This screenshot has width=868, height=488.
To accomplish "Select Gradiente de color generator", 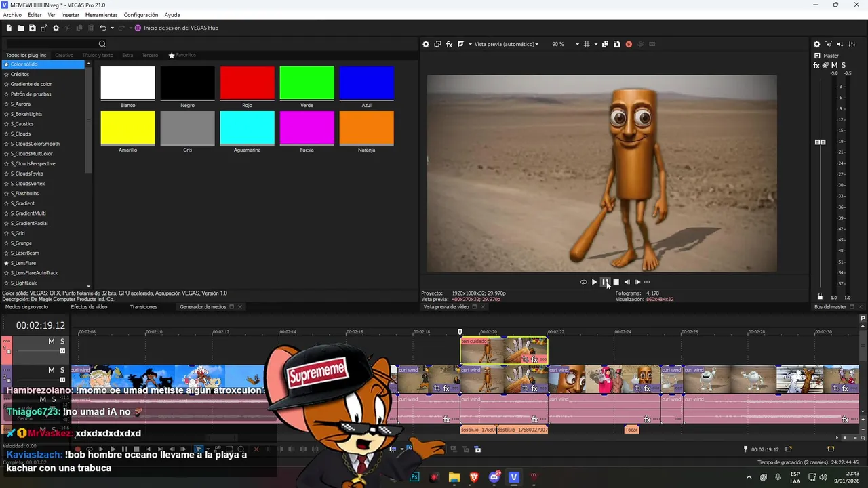I will click(31, 84).
